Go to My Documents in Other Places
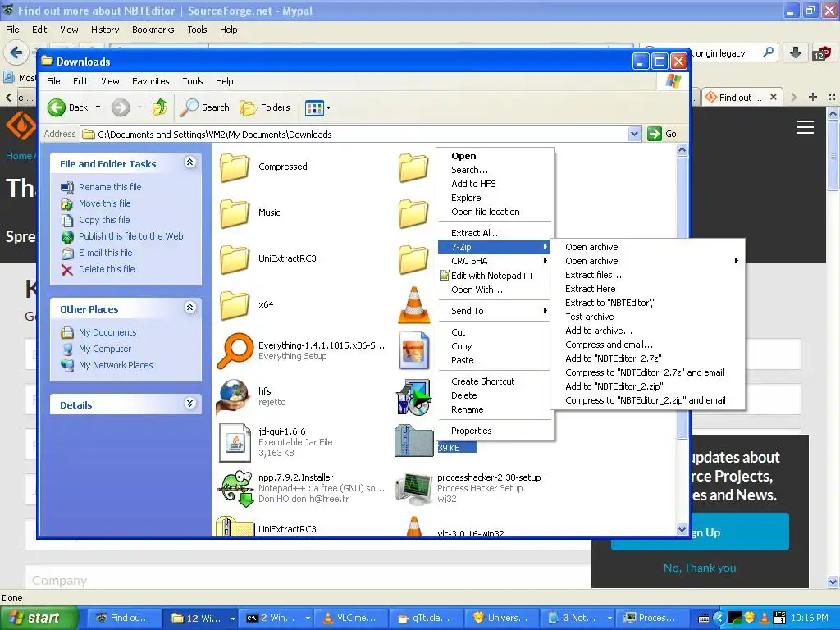This screenshot has height=630, width=840. pyautogui.click(x=107, y=332)
